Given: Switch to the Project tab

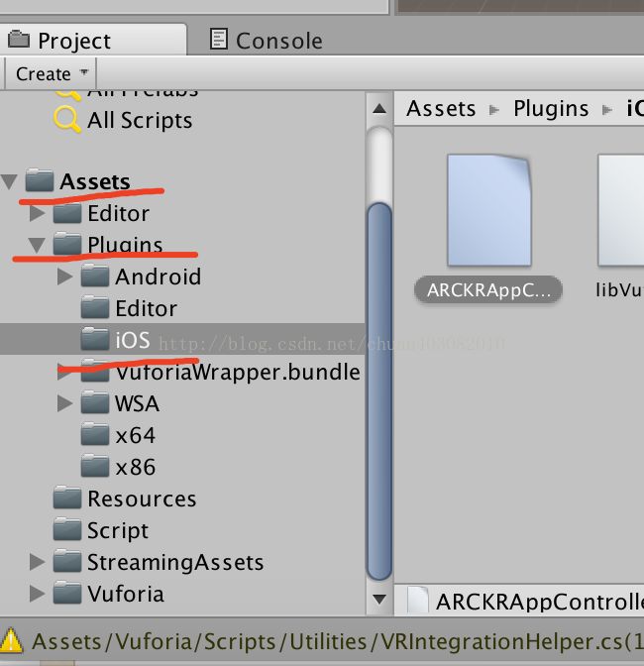Looking at the screenshot, I should pyautogui.click(x=59, y=41).
